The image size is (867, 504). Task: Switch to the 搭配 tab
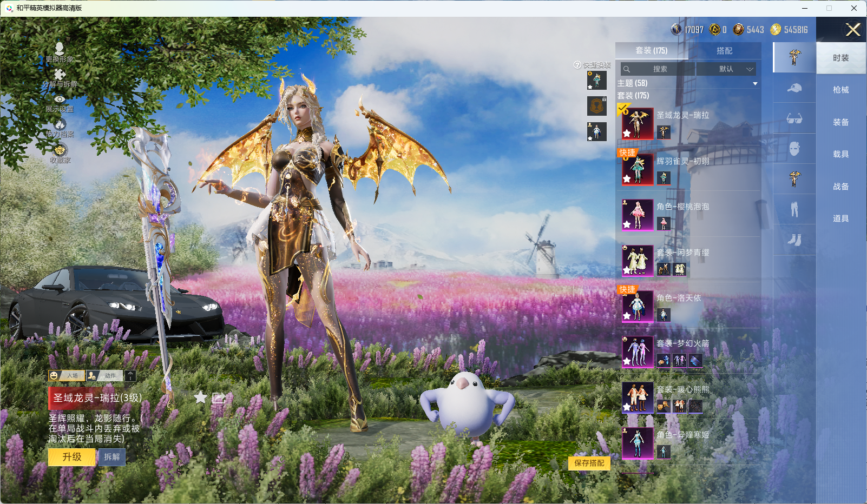(724, 51)
